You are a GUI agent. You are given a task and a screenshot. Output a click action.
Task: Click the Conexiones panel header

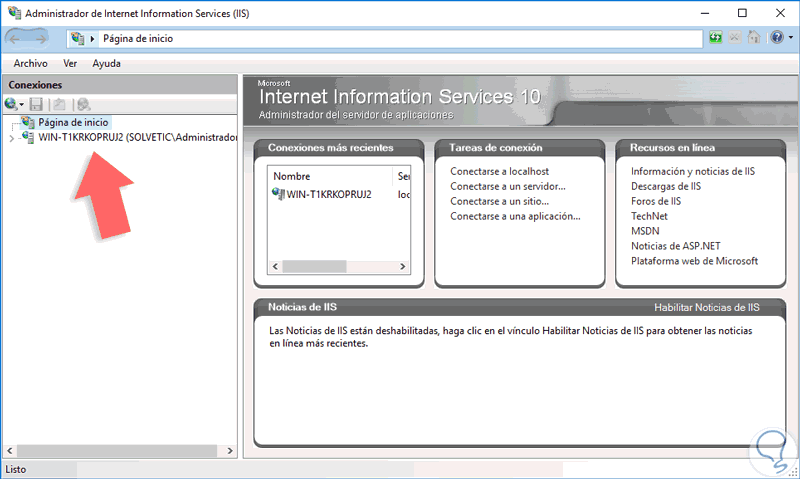120,85
